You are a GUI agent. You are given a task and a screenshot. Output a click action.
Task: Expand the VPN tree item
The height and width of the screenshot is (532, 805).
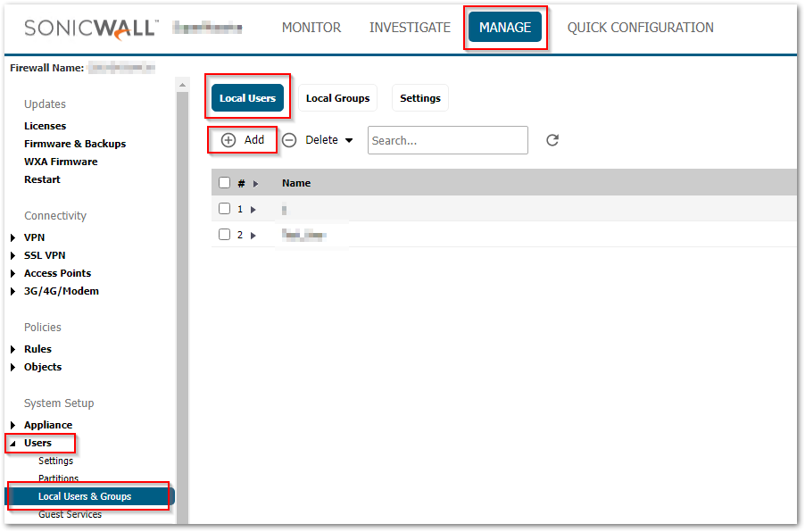12,237
